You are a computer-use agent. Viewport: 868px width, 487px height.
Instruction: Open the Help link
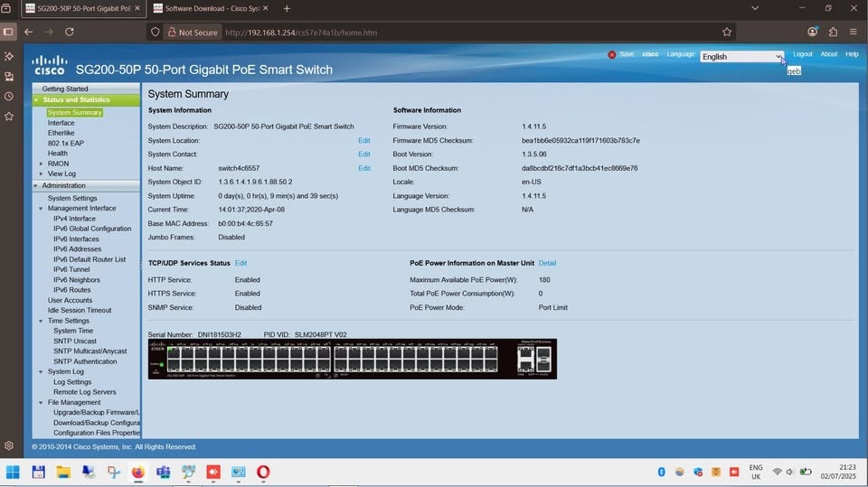tap(852, 54)
